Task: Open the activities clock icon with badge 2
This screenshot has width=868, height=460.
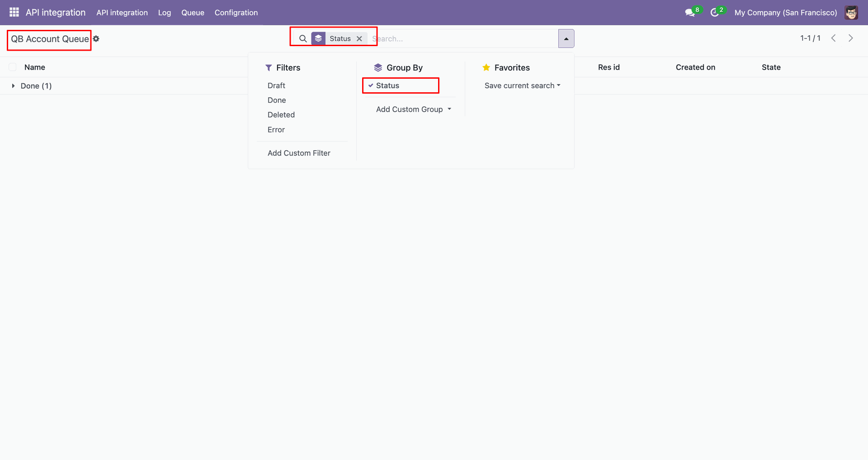Action: click(715, 13)
